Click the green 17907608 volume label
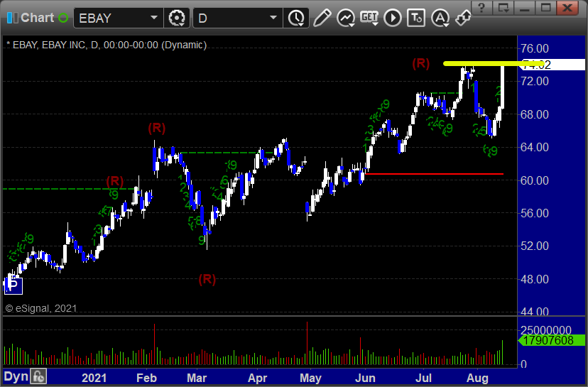The image size is (588, 387). [551, 341]
